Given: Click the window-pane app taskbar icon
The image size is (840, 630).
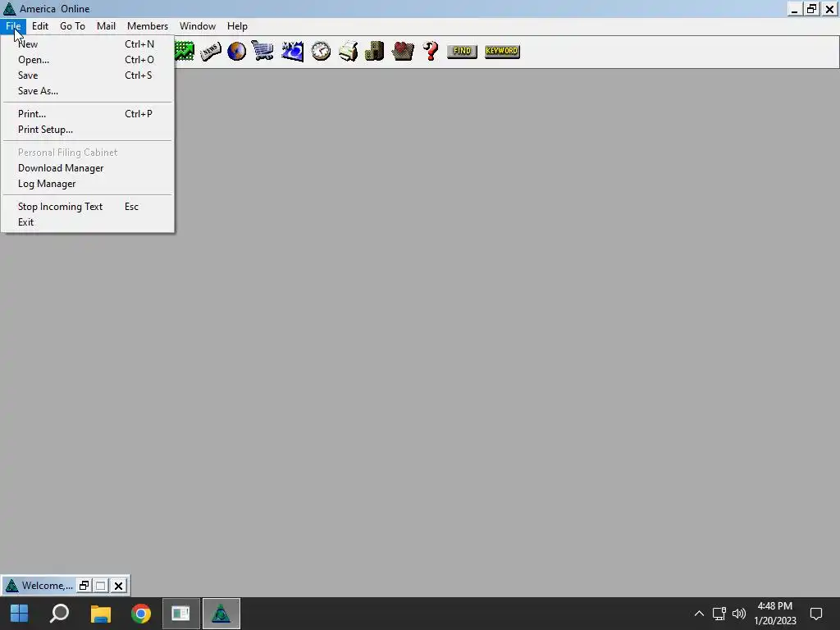Looking at the screenshot, I should coord(181,614).
